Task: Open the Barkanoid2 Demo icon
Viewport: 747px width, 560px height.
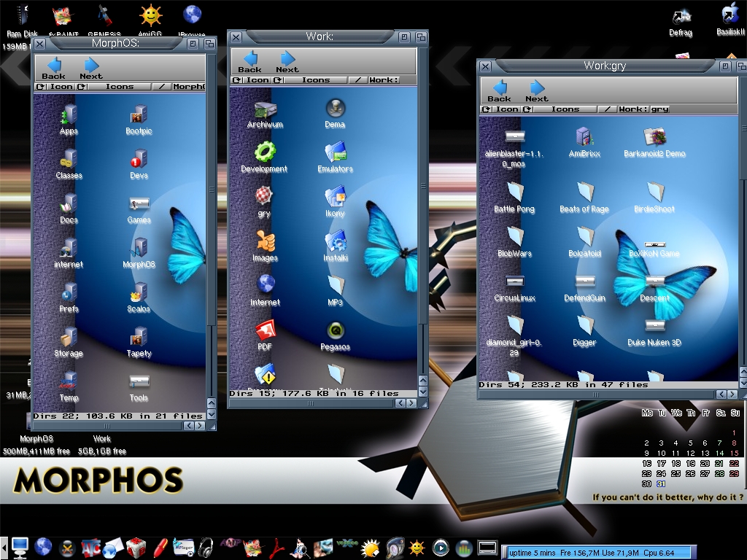Action: (654, 142)
